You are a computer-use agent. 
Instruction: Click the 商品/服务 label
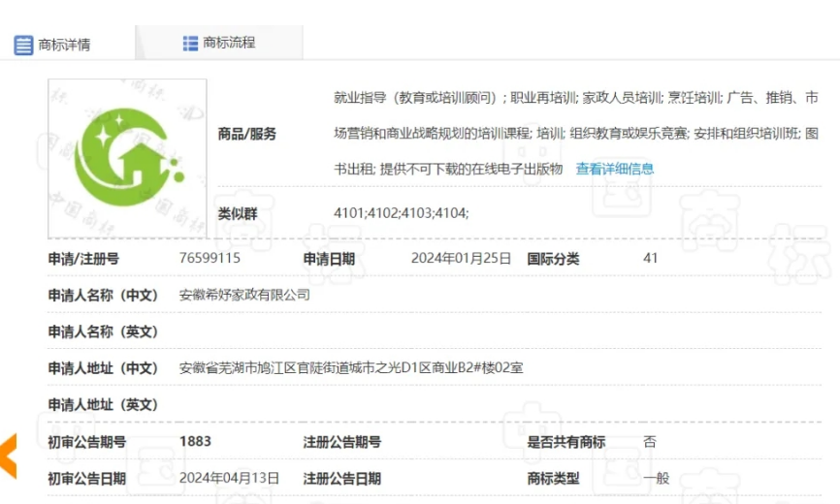(247, 134)
